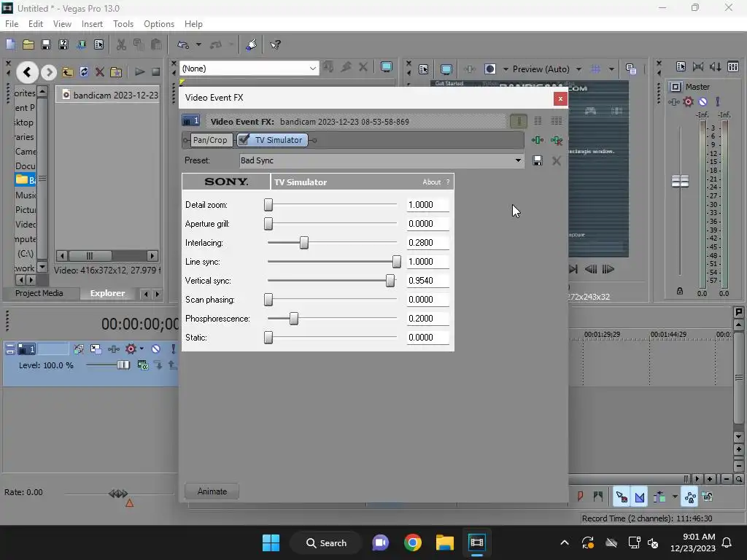Create a new project from toolbar

10,44
